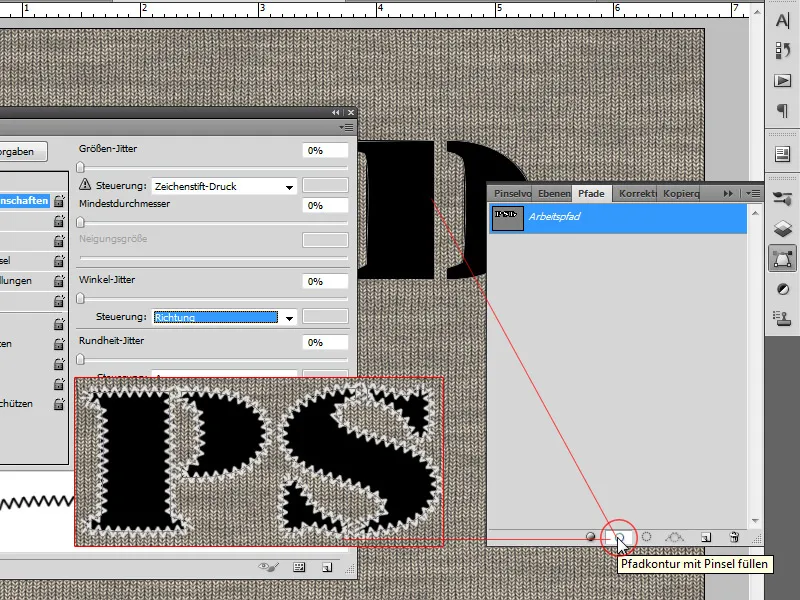Image resolution: width=800 pixels, height=600 pixels.
Task: Open the Notes panel icon in dock
Action: 782,154
